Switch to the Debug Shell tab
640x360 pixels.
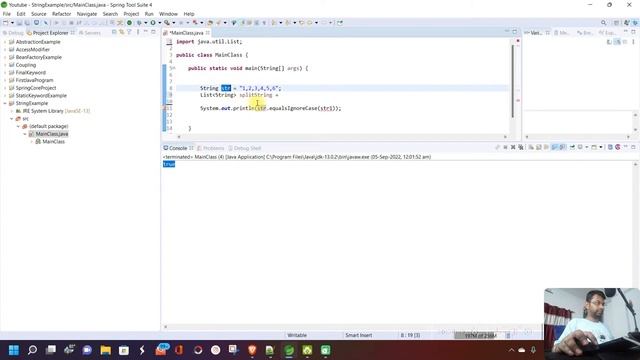pyautogui.click(x=245, y=148)
